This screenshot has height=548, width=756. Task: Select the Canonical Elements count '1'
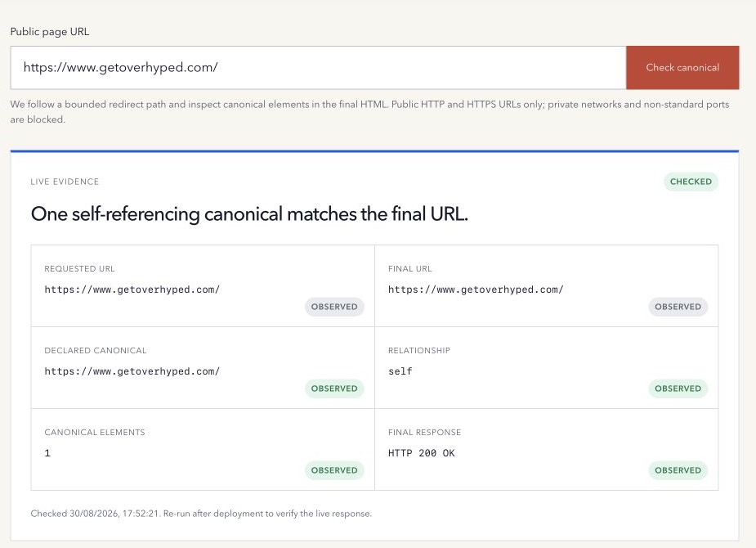pyautogui.click(x=47, y=453)
